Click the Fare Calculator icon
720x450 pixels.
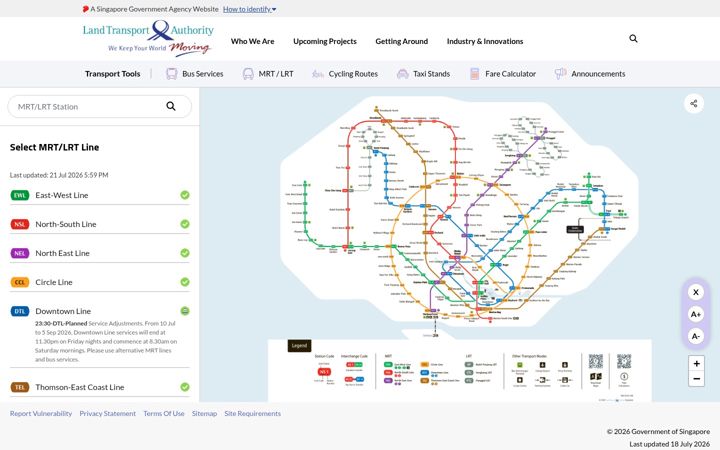(x=475, y=73)
